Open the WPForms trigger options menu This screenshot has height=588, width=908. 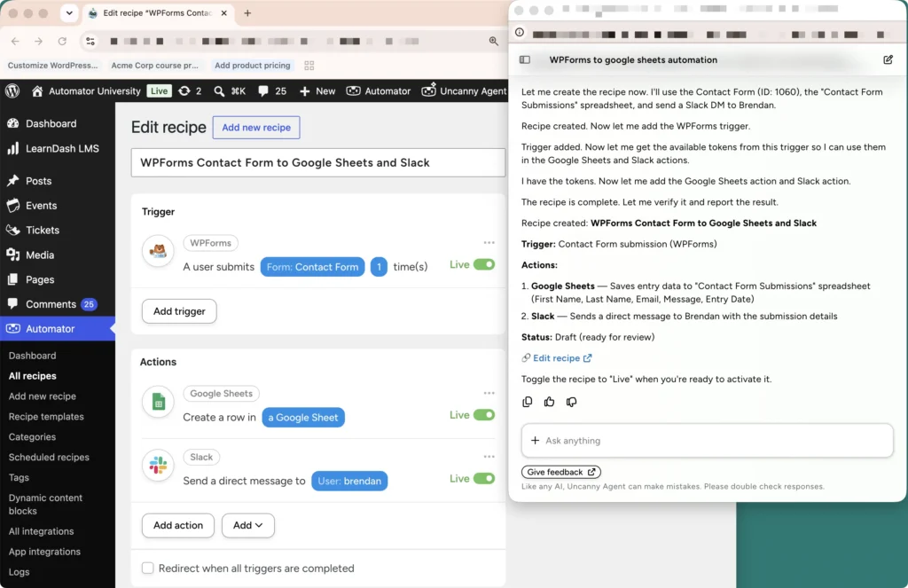[489, 243]
